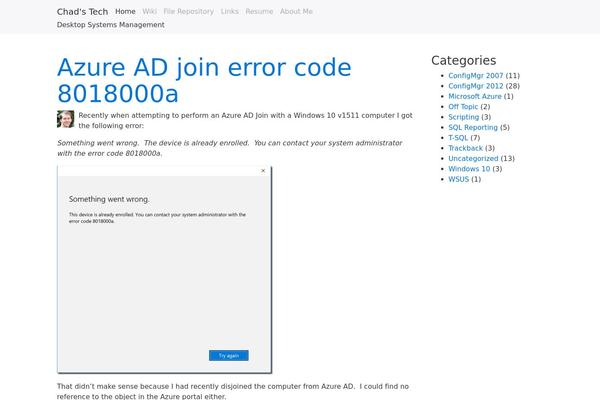The image size is (600, 400).
Task: Click the Categories heading
Action: pyautogui.click(x=463, y=60)
